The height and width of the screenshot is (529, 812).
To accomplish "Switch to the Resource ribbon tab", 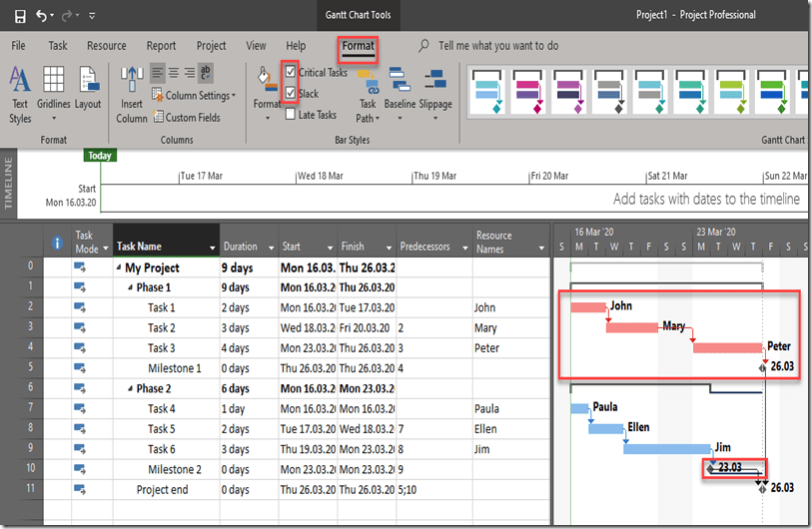I will point(106,46).
